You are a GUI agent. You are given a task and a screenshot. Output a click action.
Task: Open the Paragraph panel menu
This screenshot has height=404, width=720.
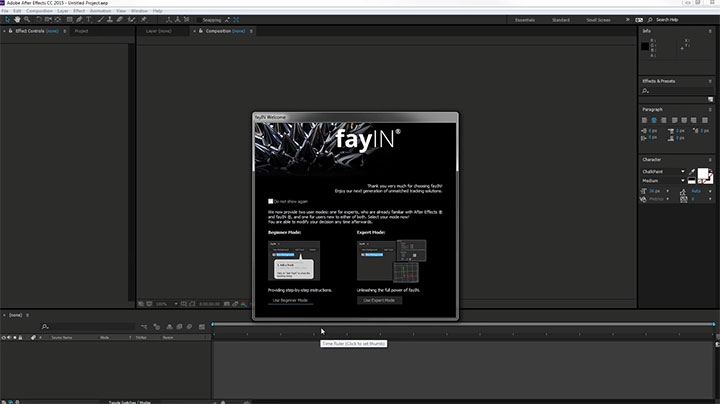pos(710,110)
